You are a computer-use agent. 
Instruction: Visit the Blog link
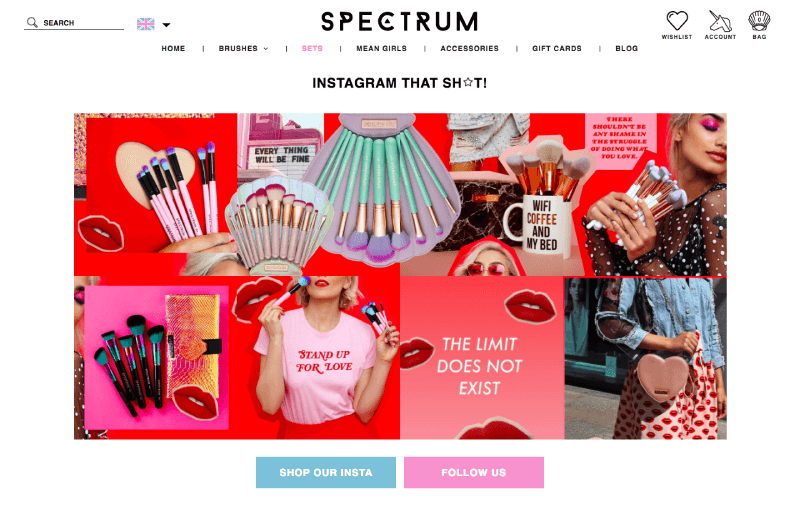[x=627, y=48]
